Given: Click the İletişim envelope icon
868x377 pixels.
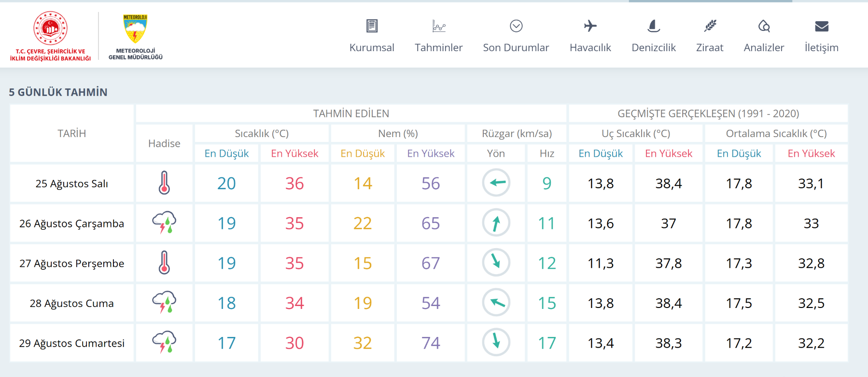Looking at the screenshot, I should [x=822, y=26].
